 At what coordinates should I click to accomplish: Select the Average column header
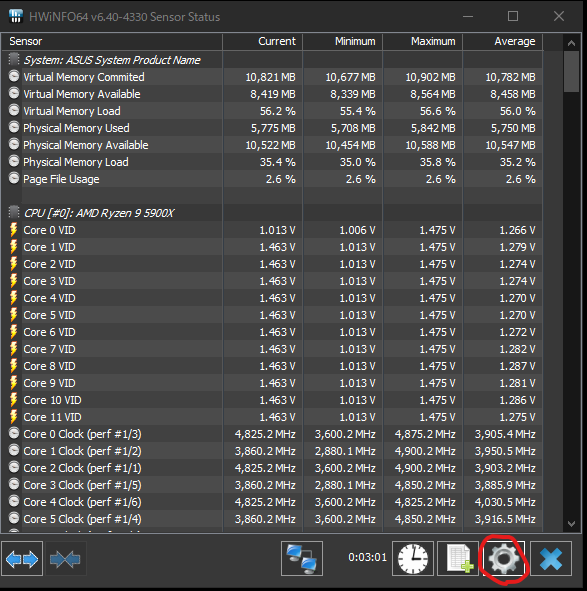pos(503,41)
